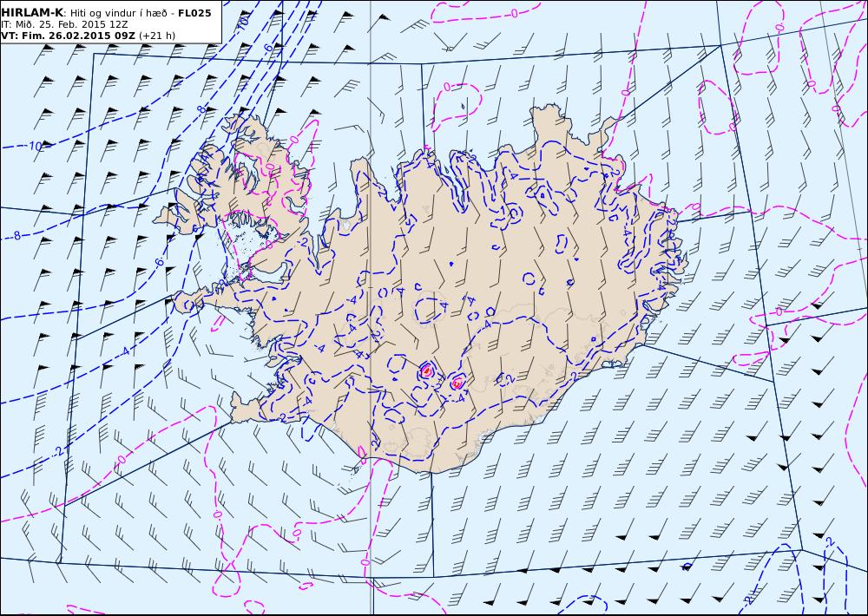Click the 'IT: Mið. 25. Feb. 2015 12Z' line

point(65,24)
